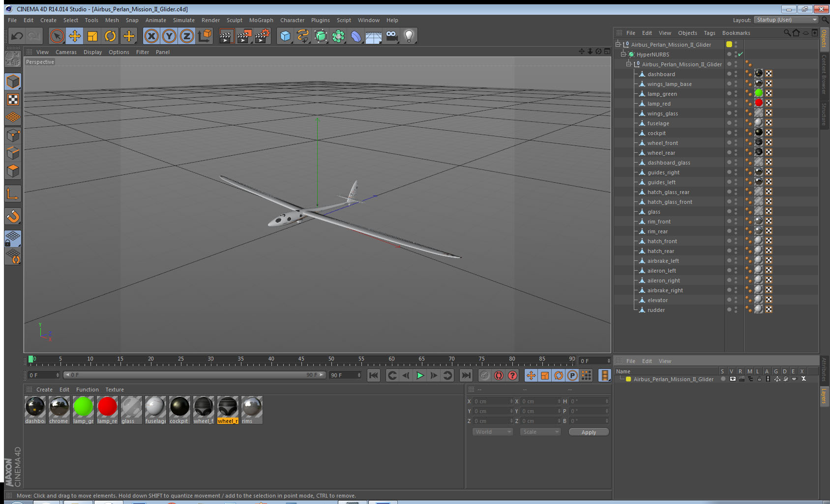Image resolution: width=830 pixels, height=504 pixels.
Task: Toggle Z axis lock
Action: pos(187,36)
